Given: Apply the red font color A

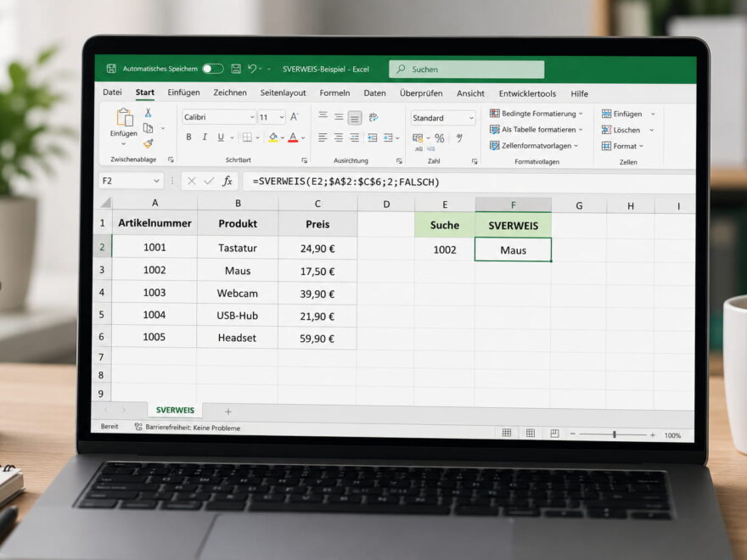Looking at the screenshot, I should (293, 137).
